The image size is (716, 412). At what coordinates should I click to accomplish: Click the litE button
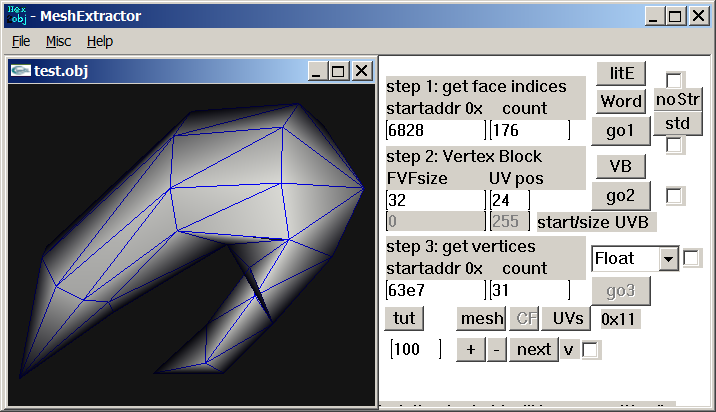click(621, 74)
